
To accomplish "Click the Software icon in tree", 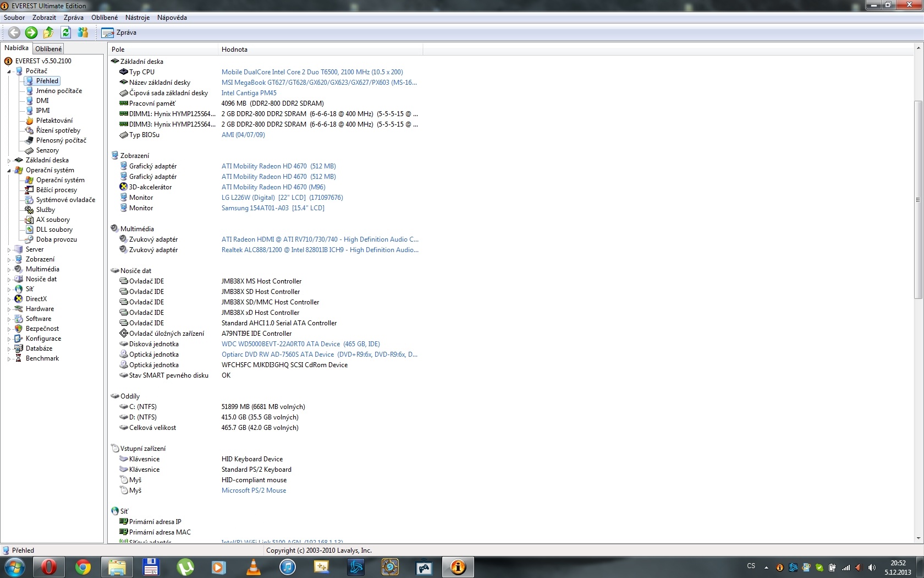I will 19,319.
